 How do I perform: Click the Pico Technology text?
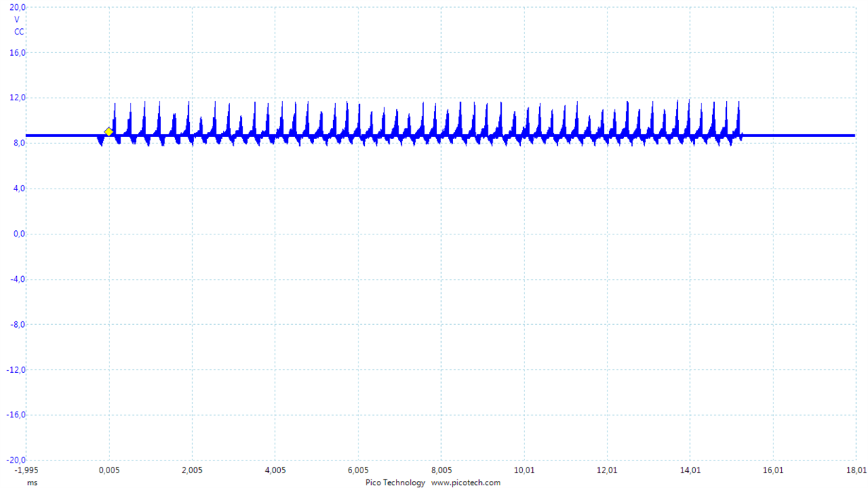[x=395, y=483]
